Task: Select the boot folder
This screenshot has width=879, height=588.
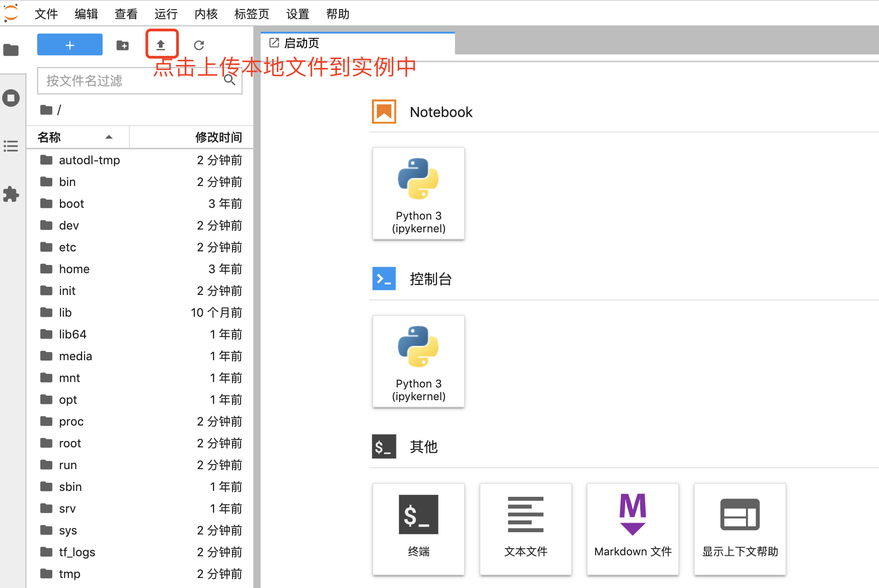Action: [x=140, y=204]
